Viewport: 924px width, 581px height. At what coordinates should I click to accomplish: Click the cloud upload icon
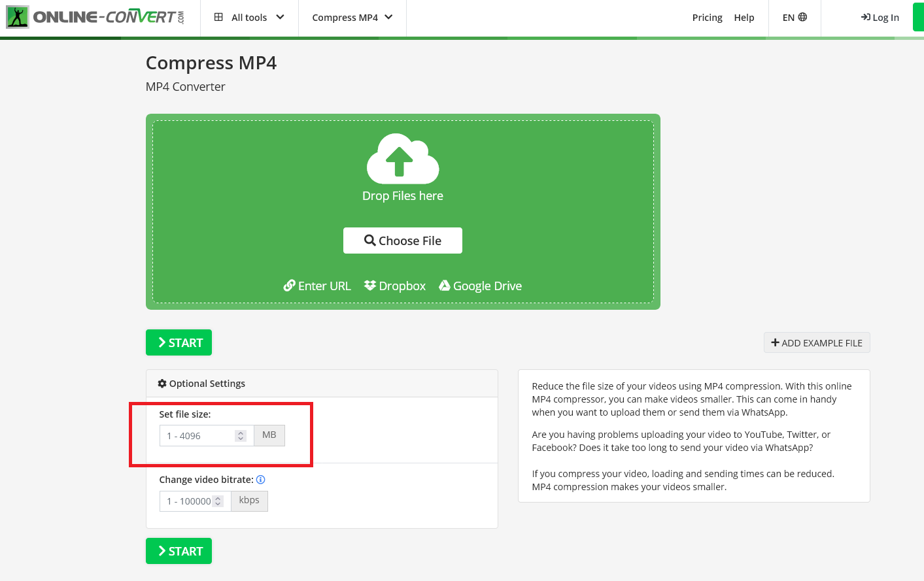click(x=403, y=159)
